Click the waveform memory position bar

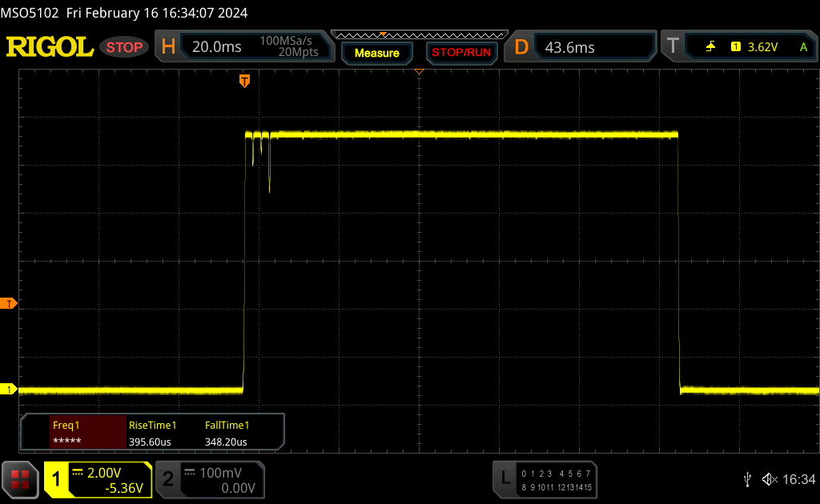coord(420,35)
